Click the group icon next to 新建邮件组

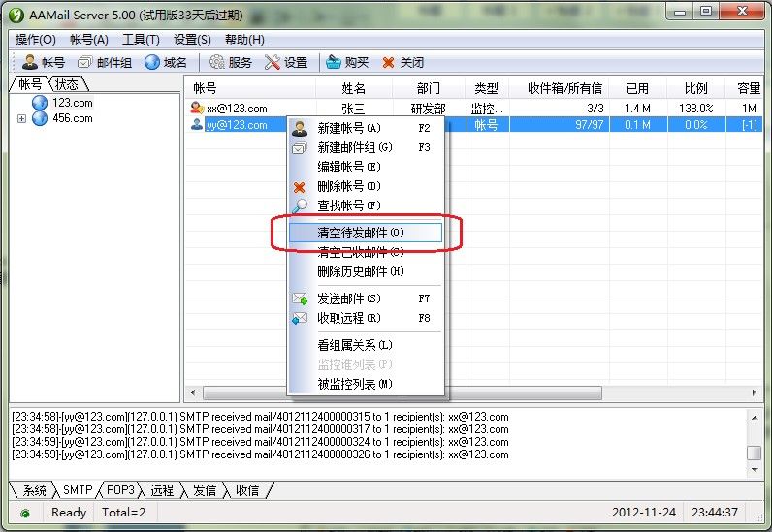pyautogui.click(x=300, y=147)
